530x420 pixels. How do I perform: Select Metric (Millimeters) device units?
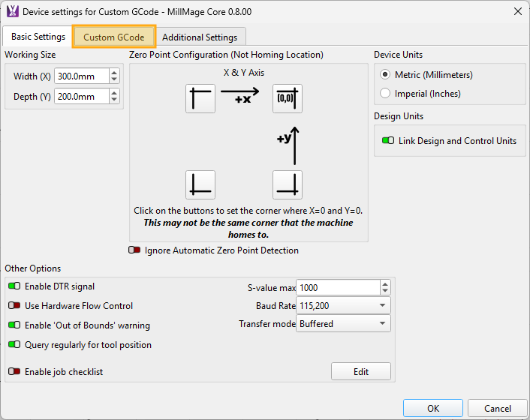[386, 75]
